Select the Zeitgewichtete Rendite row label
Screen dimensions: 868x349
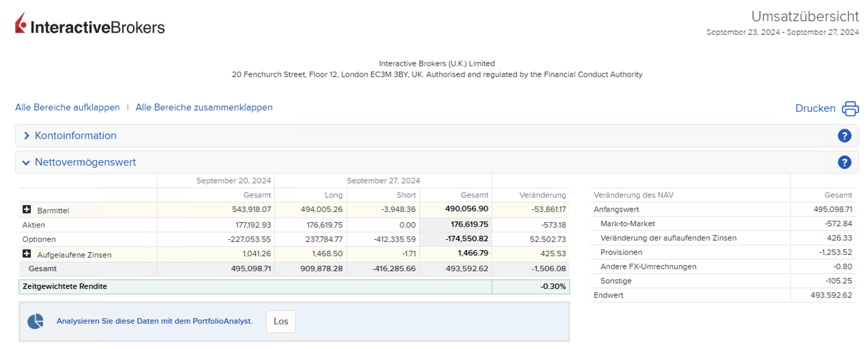point(65,286)
